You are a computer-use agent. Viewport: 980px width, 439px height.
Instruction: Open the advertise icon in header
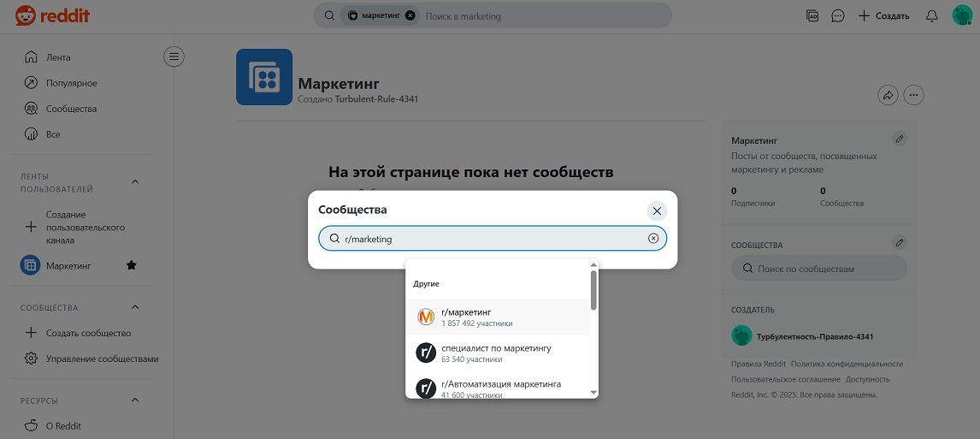pos(812,15)
